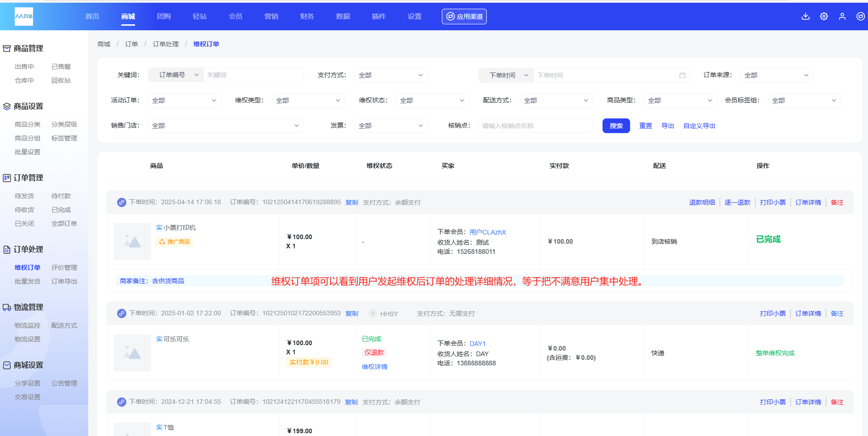Open 物流监控 in sidebar

click(28, 325)
